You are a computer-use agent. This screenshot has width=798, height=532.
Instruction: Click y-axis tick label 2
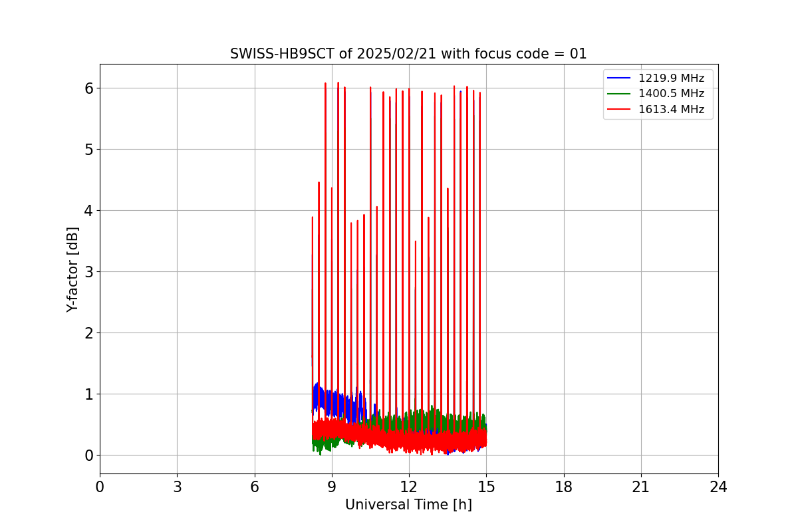click(88, 332)
